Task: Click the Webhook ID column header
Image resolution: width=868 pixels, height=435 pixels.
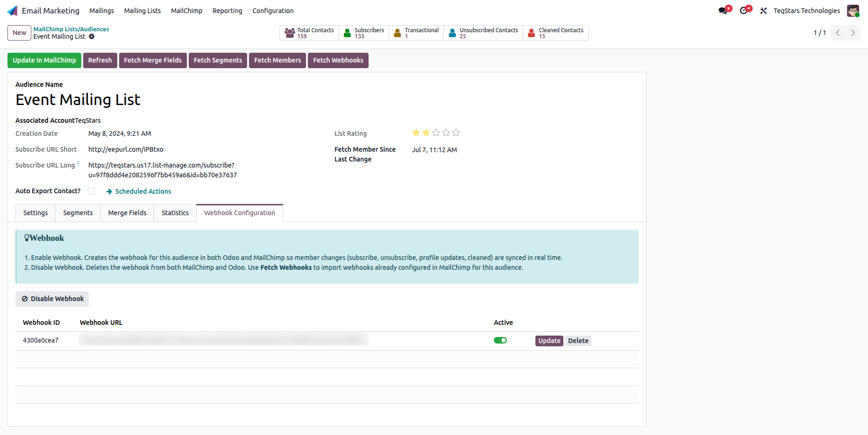Action: coord(41,323)
